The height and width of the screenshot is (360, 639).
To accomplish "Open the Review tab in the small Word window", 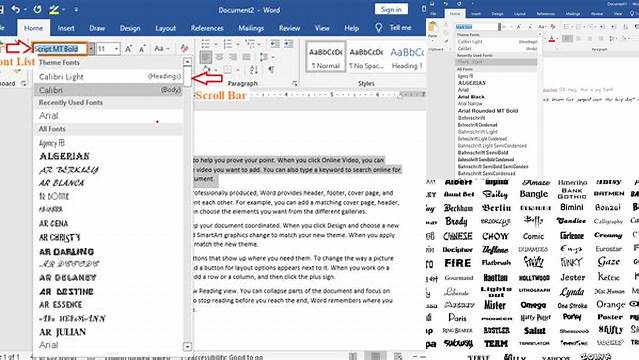I will (596, 14).
